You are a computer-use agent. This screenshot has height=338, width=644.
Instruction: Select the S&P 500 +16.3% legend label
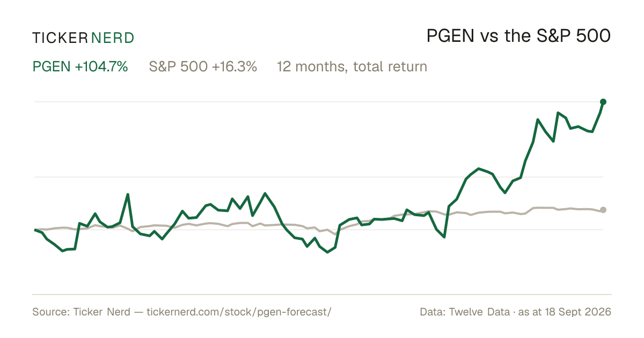click(203, 67)
